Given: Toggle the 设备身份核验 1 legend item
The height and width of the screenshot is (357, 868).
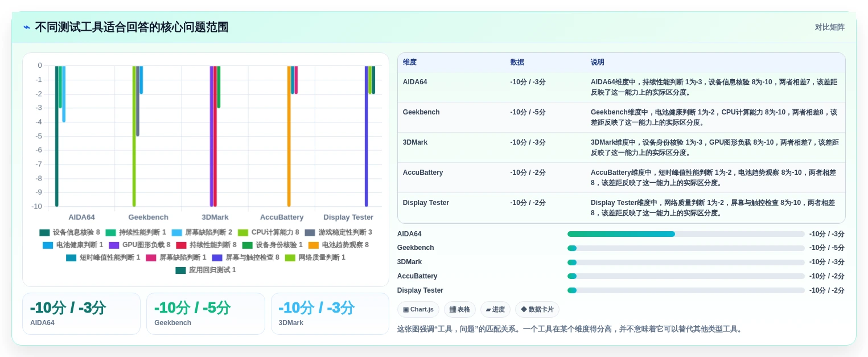Looking at the screenshot, I should coord(272,245).
